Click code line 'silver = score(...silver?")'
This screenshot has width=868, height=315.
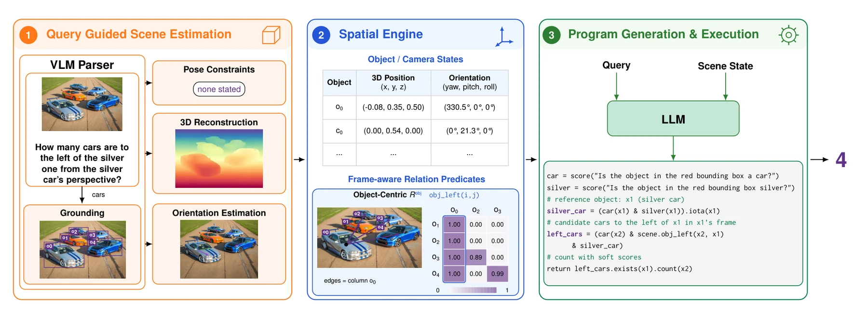tap(670, 188)
